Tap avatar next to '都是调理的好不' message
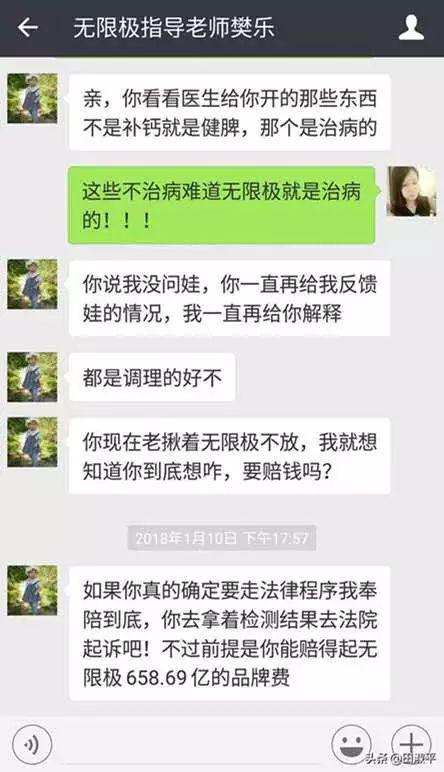The width and height of the screenshot is (444, 772). [x=32, y=377]
